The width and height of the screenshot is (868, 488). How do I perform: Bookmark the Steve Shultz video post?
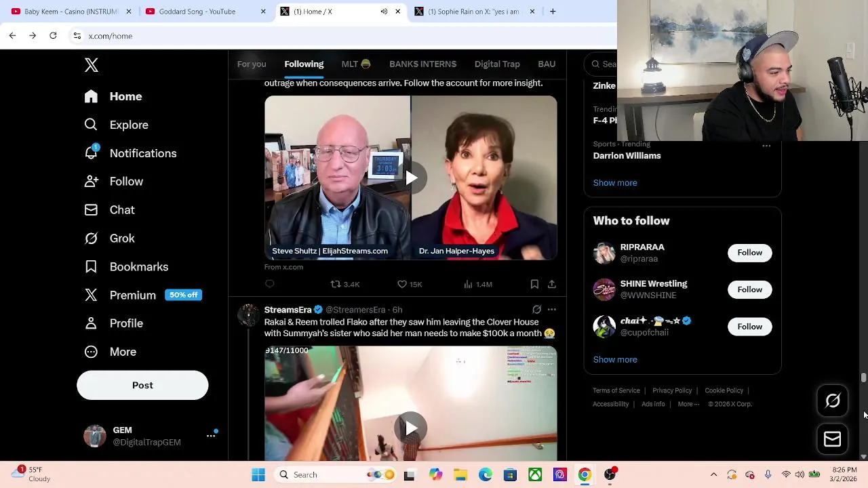point(534,284)
